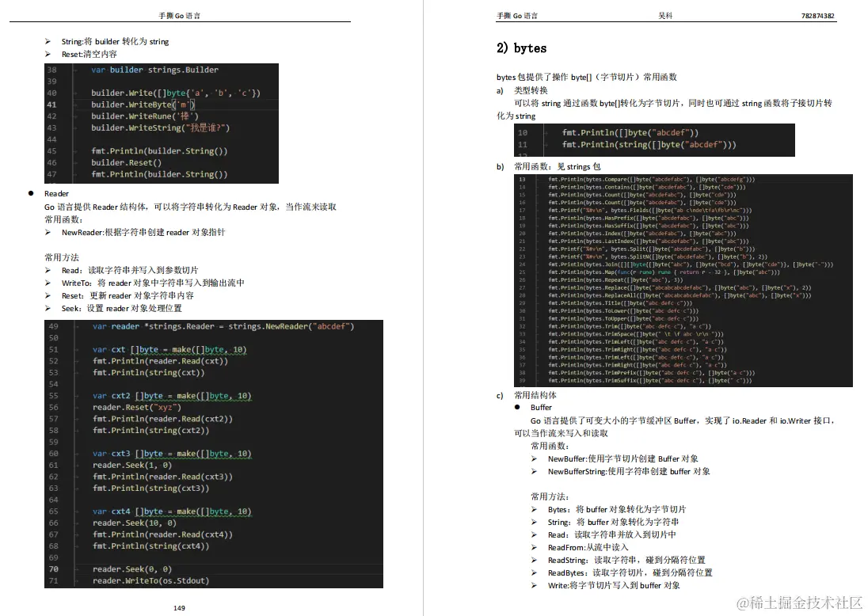Select the 'bytes.Title' line 29
Screen dimensions: 868x616
coord(620,303)
